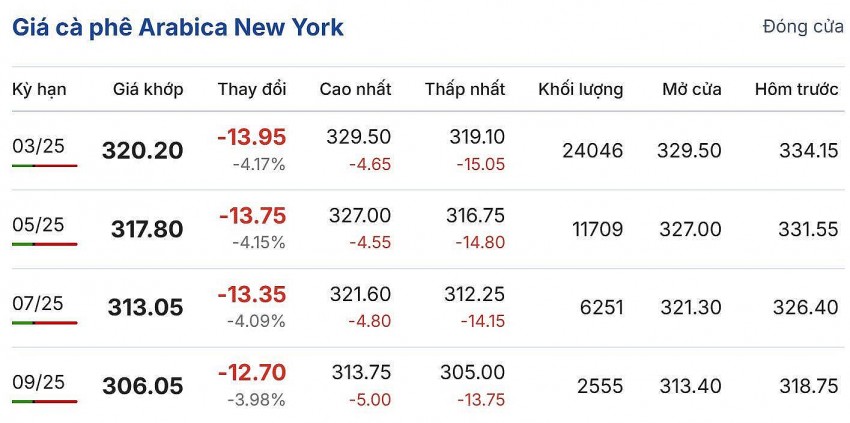Select the 07/25 contract term
Viewport: 850px width, 423px height.
(39, 303)
